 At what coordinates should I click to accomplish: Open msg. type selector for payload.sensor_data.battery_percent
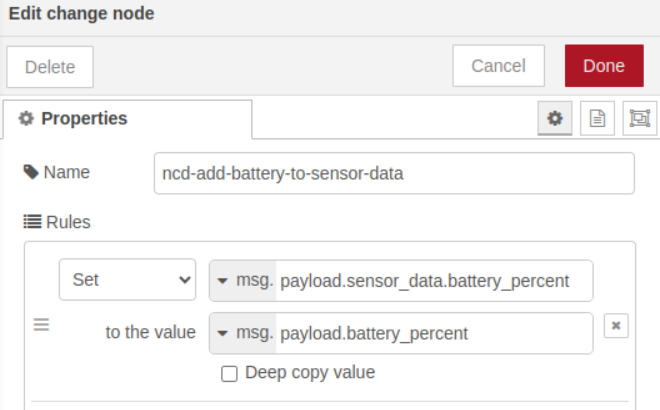click(243, 281)
